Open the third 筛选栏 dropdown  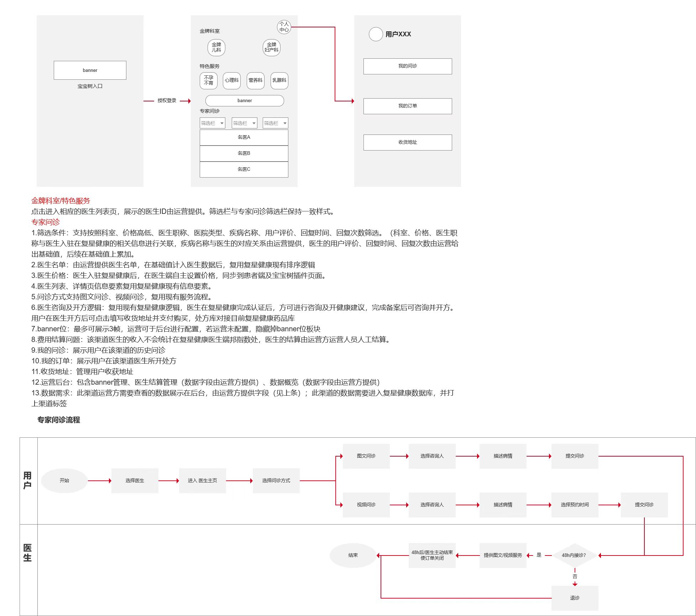pyautogui.click(x=275, y=123)
